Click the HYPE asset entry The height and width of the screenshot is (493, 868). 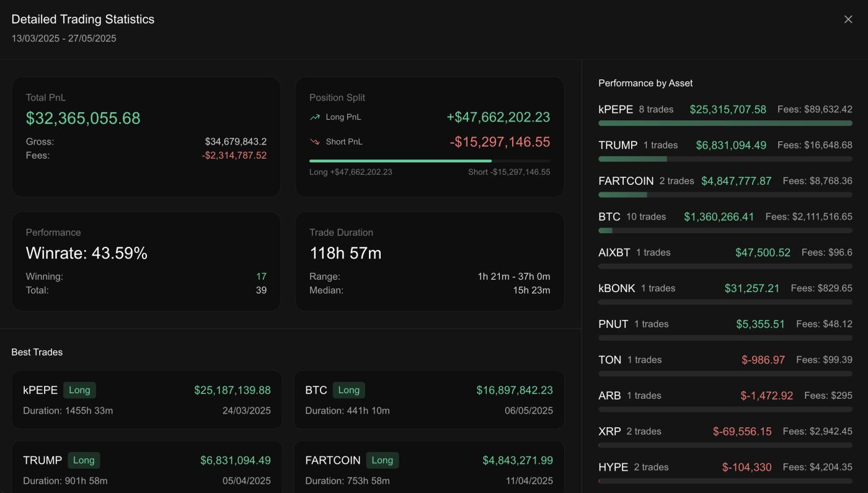614,467
